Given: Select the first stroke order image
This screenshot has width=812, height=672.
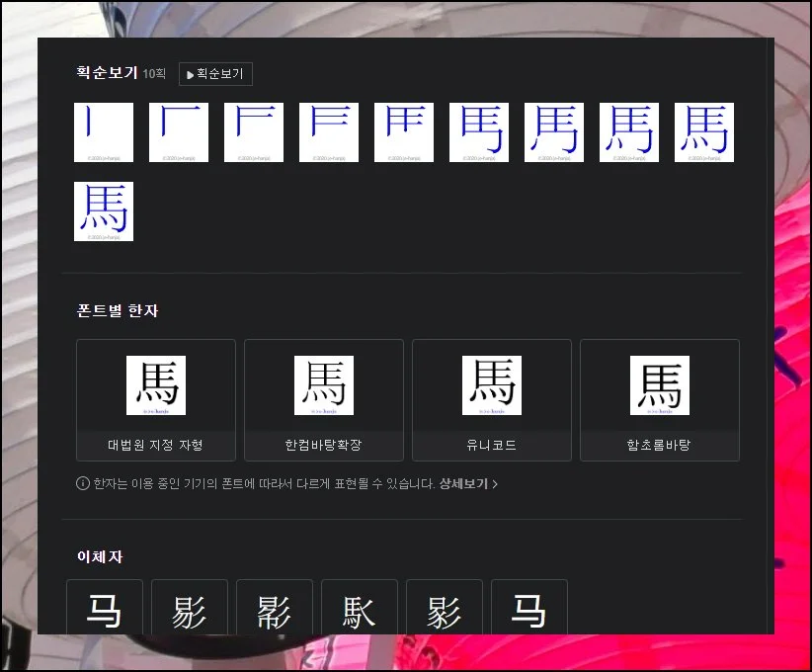Looking at the screenshot, I should tap(104, 132).
